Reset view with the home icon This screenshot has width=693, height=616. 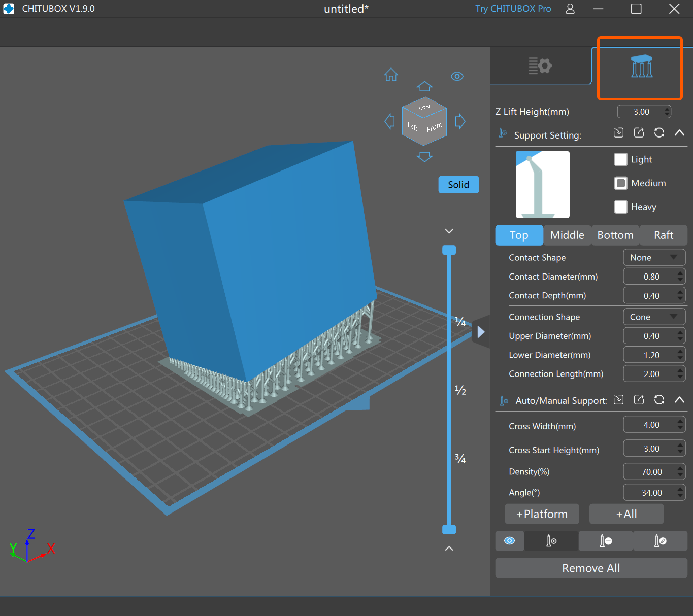[391, 75]
